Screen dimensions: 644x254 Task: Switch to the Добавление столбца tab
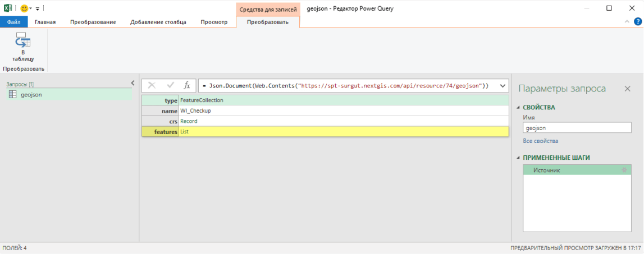pos(158,22)
